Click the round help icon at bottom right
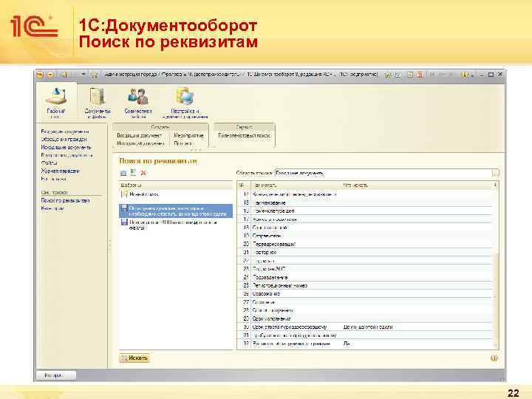This screenshot has width=532, height=399. (494, 358)
